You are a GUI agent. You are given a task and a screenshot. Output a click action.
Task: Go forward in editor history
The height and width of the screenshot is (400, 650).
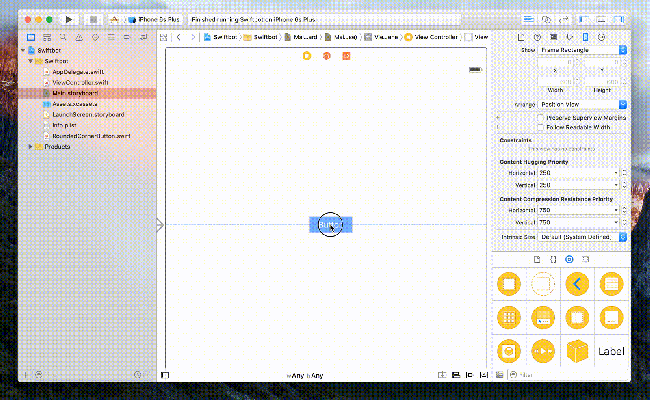(193, 37)
